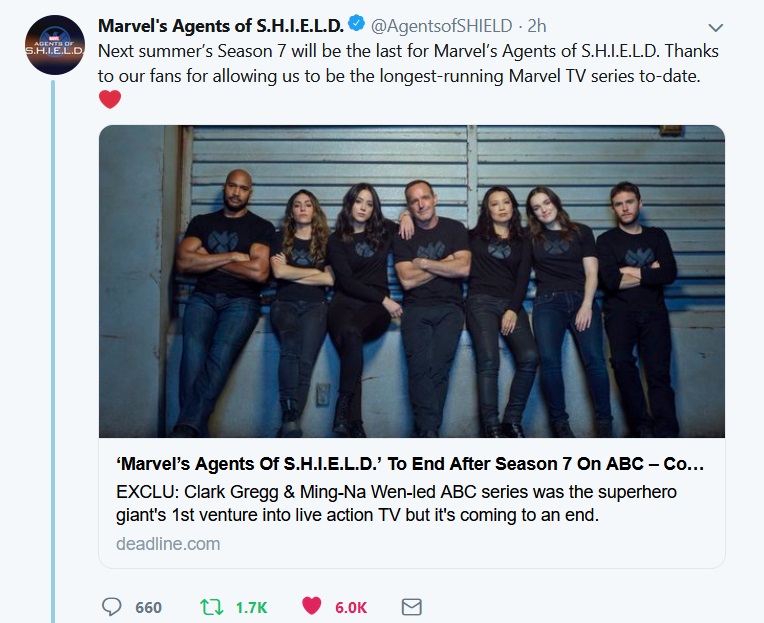
Task: Share tweet via the envelope message icon
Action: [412, 607]
